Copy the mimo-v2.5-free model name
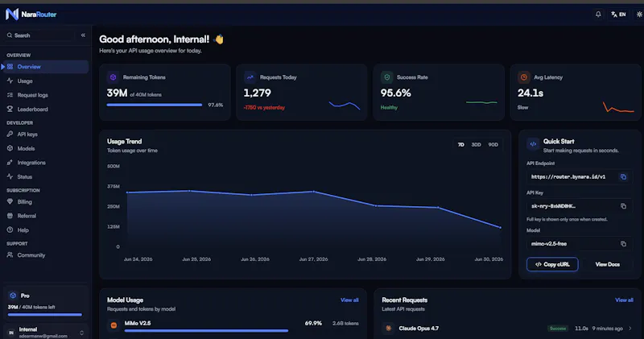 (x=623, y=244)
